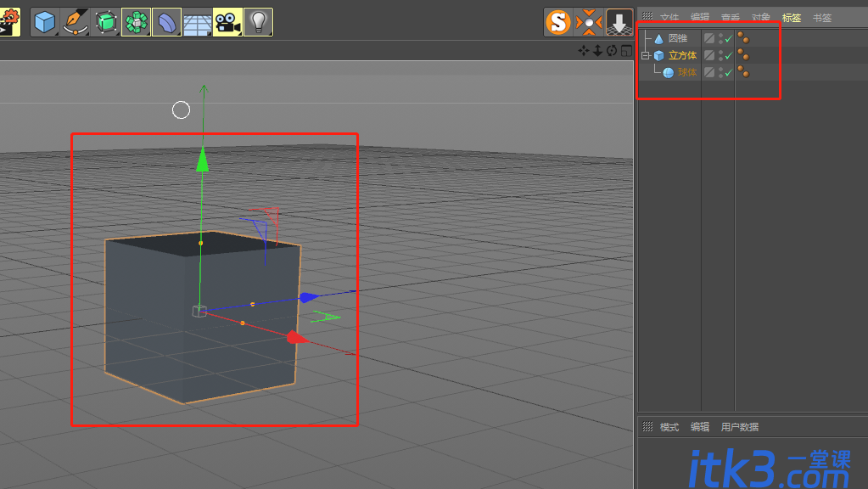This screenshot has height=489, width=868.
Task: Click the Object Manager grip icon
Action: 647,17
